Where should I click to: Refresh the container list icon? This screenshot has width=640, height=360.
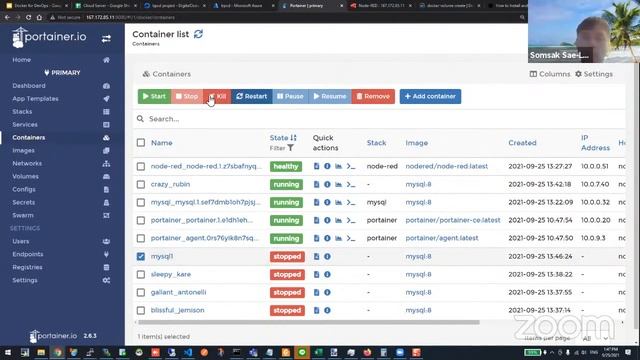198,34
